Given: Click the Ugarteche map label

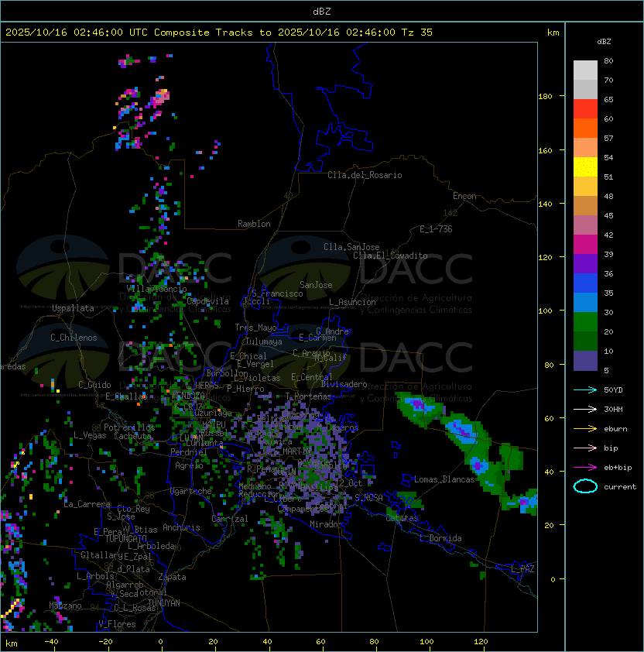Looking at the screenshot, I should point(191,491).
